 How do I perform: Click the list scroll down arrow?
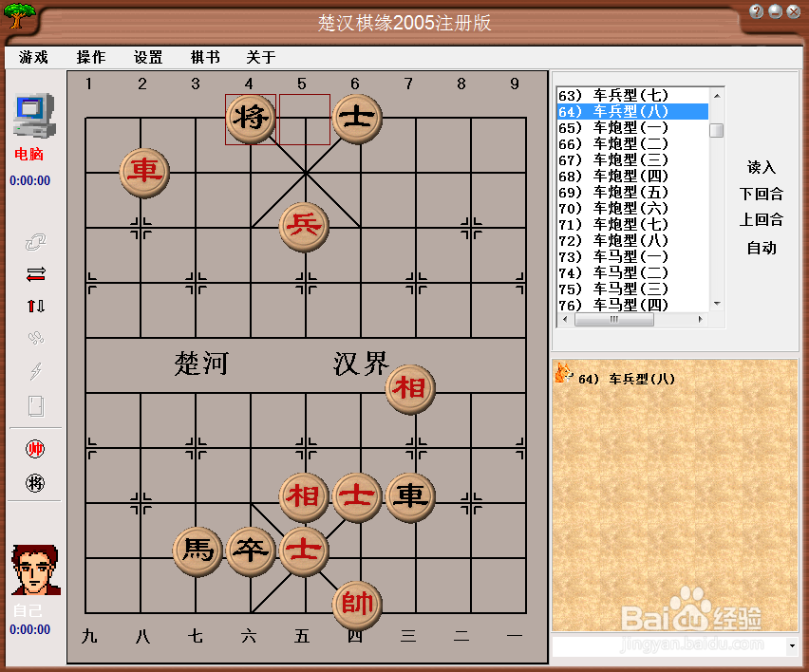(717, 305)
